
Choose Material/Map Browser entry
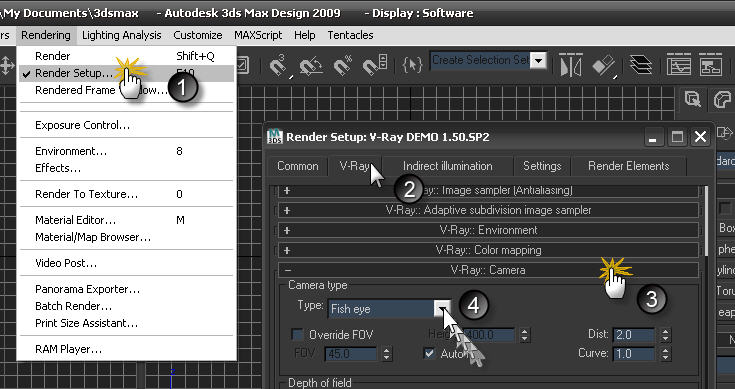[x=126, y=237]
